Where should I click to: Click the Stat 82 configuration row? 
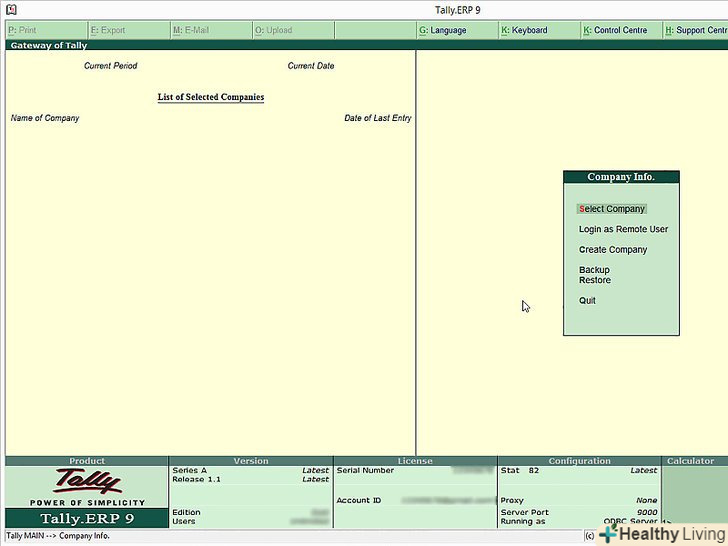(x=579, y=470)
